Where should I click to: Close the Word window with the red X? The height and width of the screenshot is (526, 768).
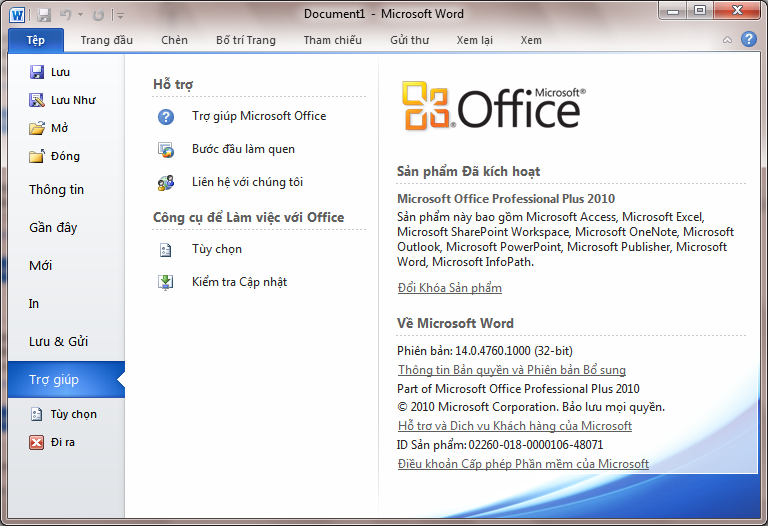737,10
